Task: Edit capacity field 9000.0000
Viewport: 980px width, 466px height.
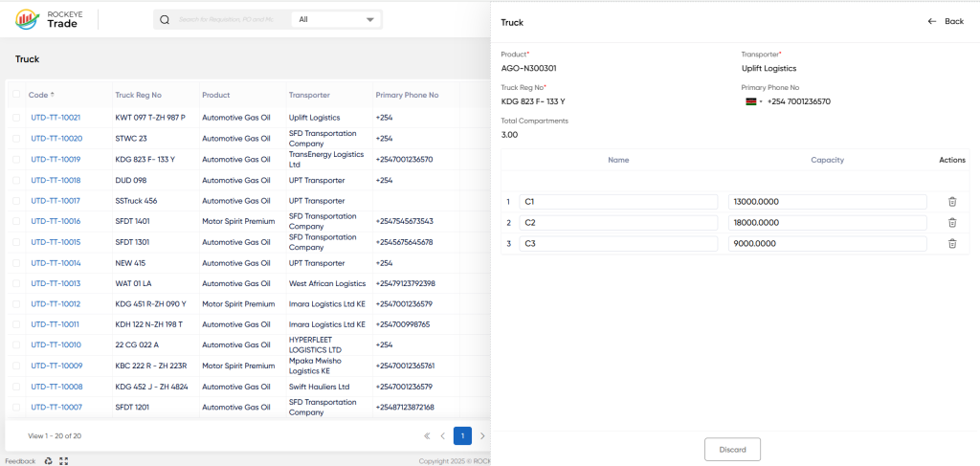Action: point(828,244)
